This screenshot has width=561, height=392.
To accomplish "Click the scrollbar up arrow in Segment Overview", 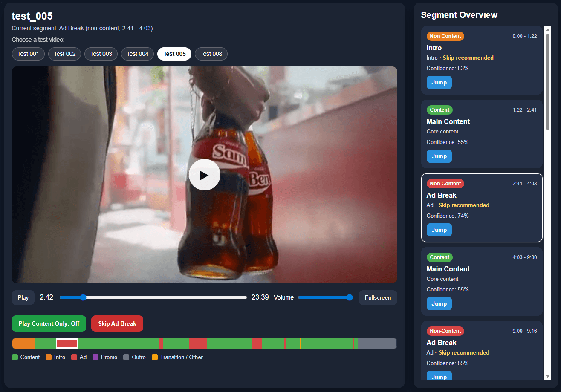I will [x=548, y=29].
